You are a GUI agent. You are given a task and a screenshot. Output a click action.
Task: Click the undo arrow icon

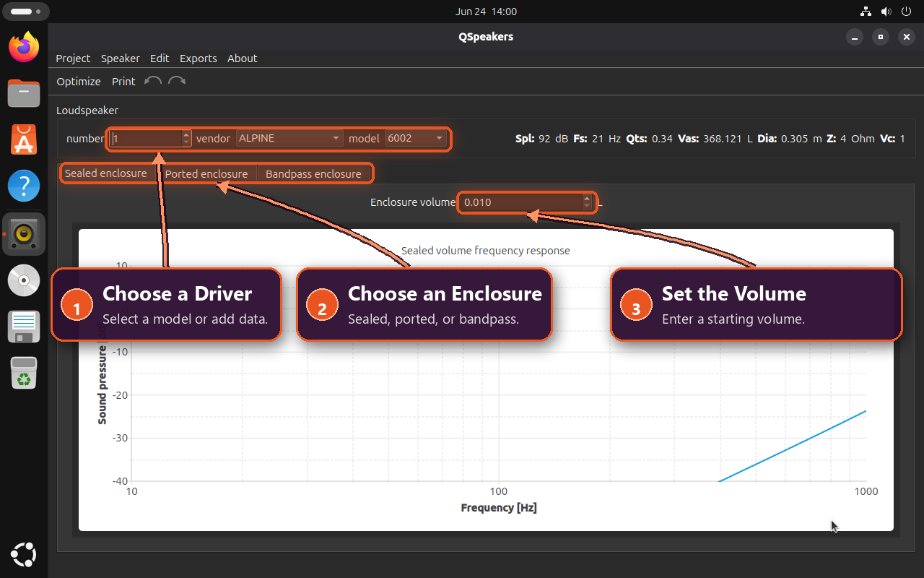point(152,81)
